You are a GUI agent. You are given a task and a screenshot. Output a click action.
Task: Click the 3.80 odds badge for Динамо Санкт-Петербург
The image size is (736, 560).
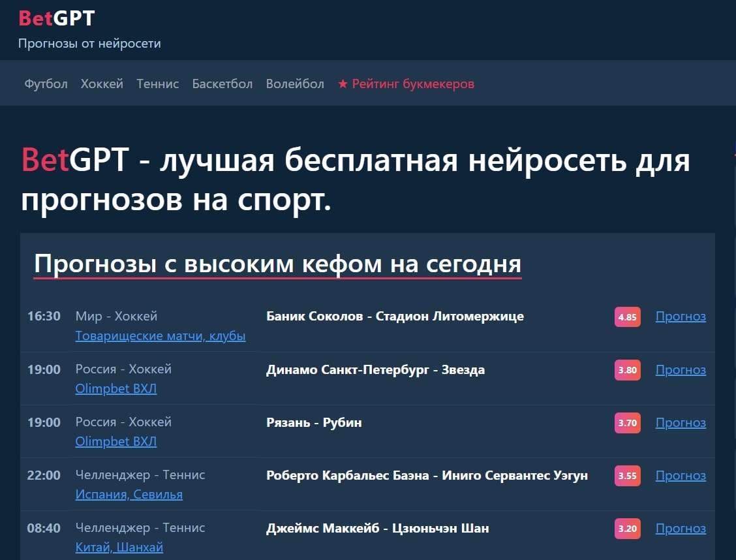[x=627, y=370]
